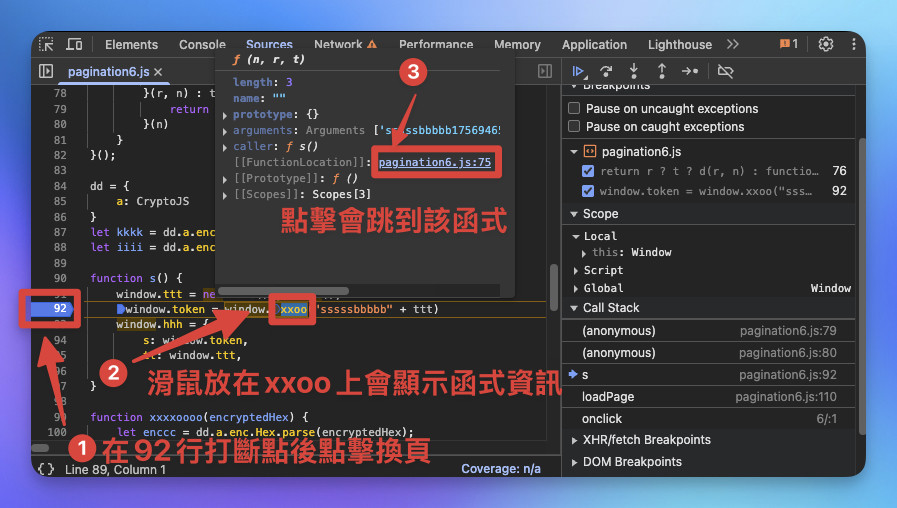The width and height of the screenshot is (897, 508).
Task: Toggle the device toolbar icon
Action: pyautogui.click(x=74, y=44)
